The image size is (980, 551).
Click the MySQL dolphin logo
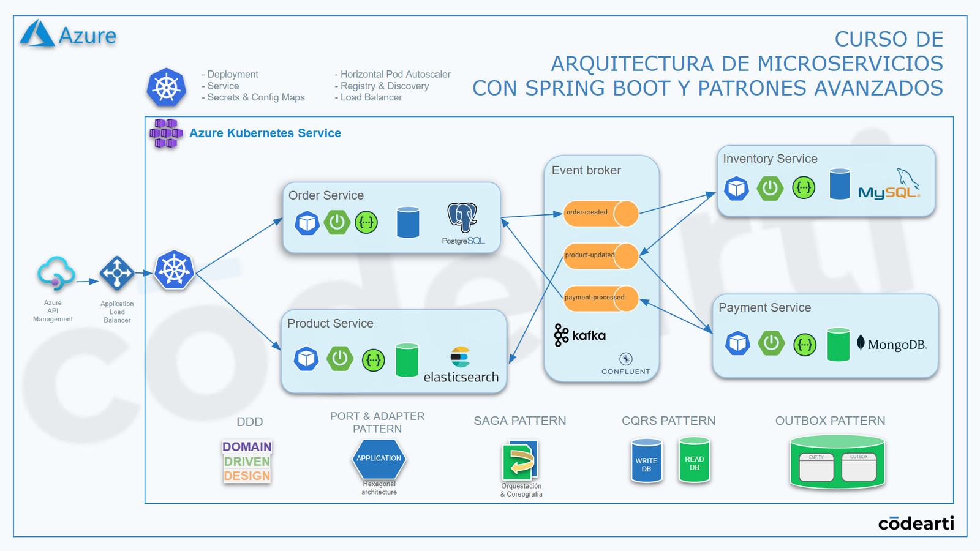tap(889, 184)
